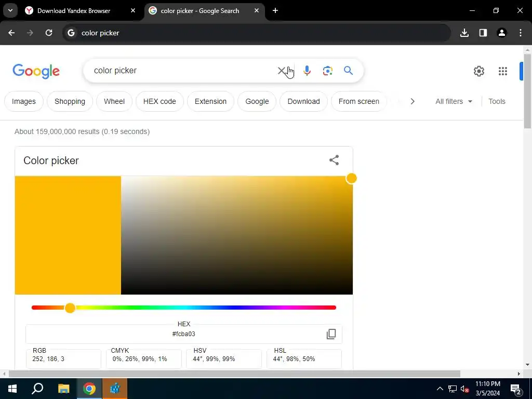
Task: Click the yellow color preview swatch
Action: click(68, 235)
